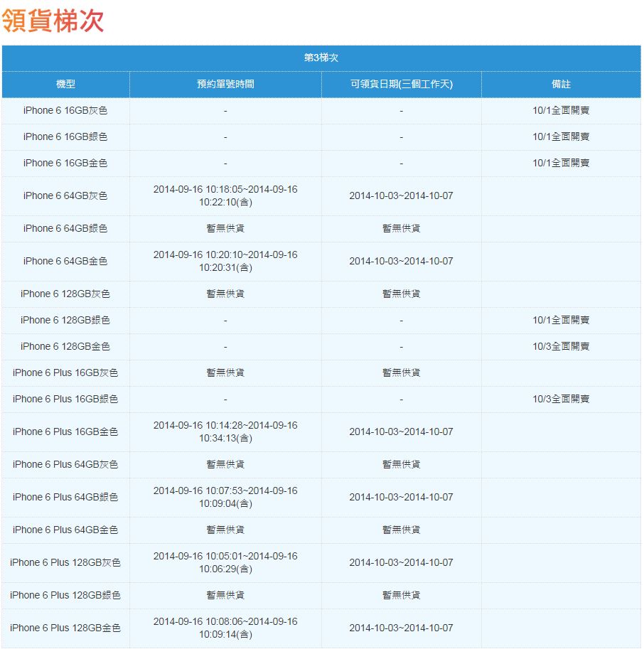
Task: Select the iPhone 6 Plus 64GB灰色 row label
Action: pos(65,465)
